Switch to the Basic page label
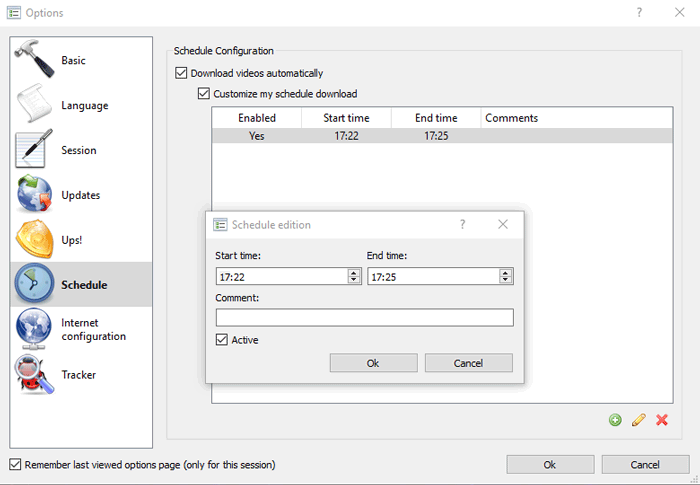The width and height of the screenshot is (700, 485). click(x=73, y=60)
